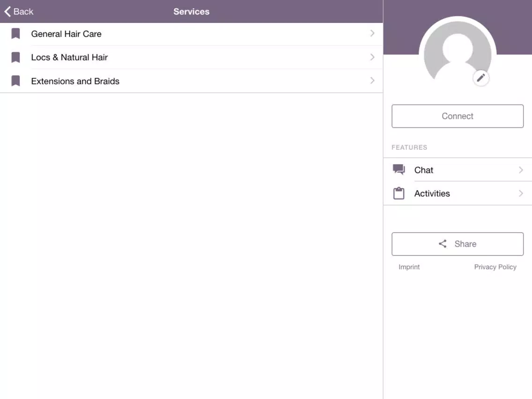This screenshot has width=532, height=399.
Task: Expand Extensions and Braids via its chevron
Action: tap(372, 81)
